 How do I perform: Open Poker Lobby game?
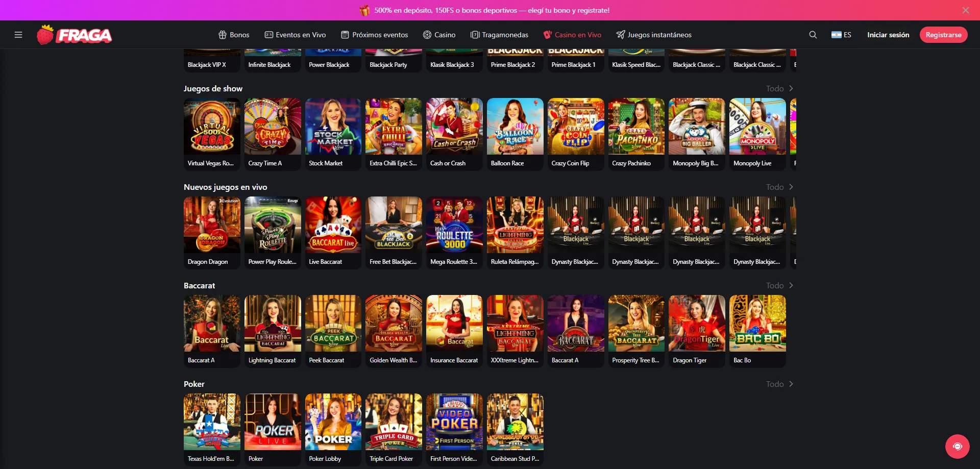[333, 430]
